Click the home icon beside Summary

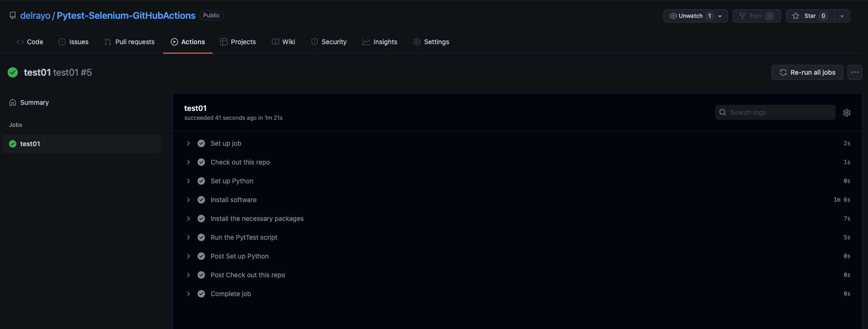(x=13, y=102)
